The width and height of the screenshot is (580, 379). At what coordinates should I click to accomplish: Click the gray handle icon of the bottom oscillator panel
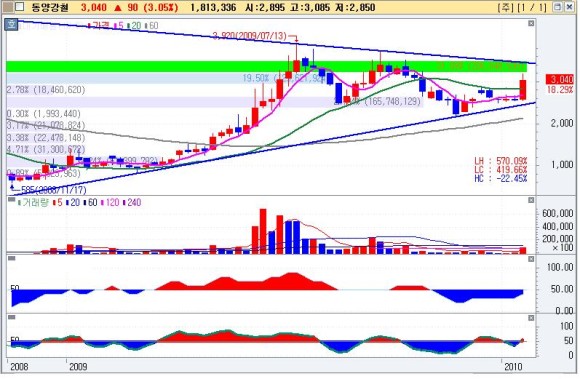(x=11, y=317)
